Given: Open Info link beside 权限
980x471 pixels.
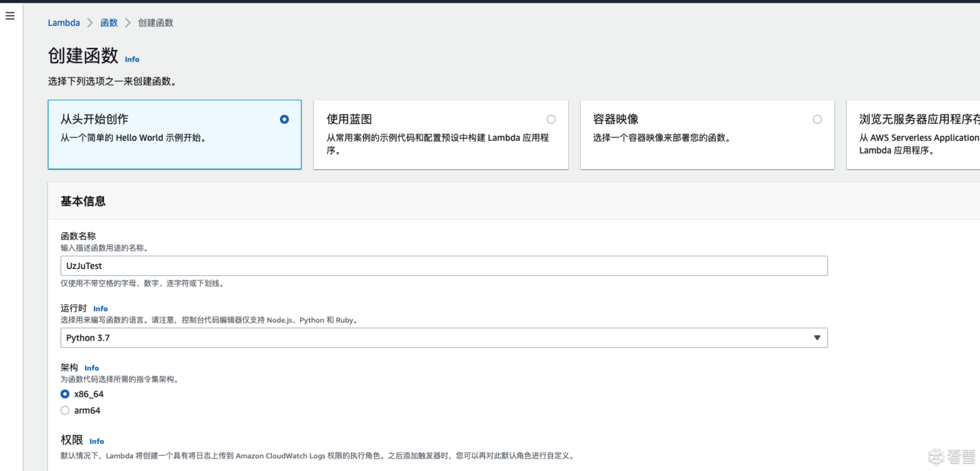Looking at the screenshot, I should [96, 441].
